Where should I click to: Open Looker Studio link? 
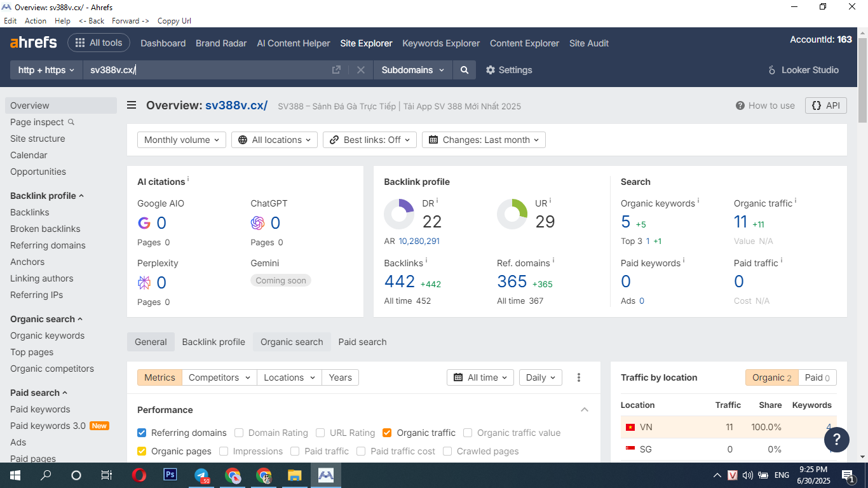pyautogui.click(x=803, y=70)
